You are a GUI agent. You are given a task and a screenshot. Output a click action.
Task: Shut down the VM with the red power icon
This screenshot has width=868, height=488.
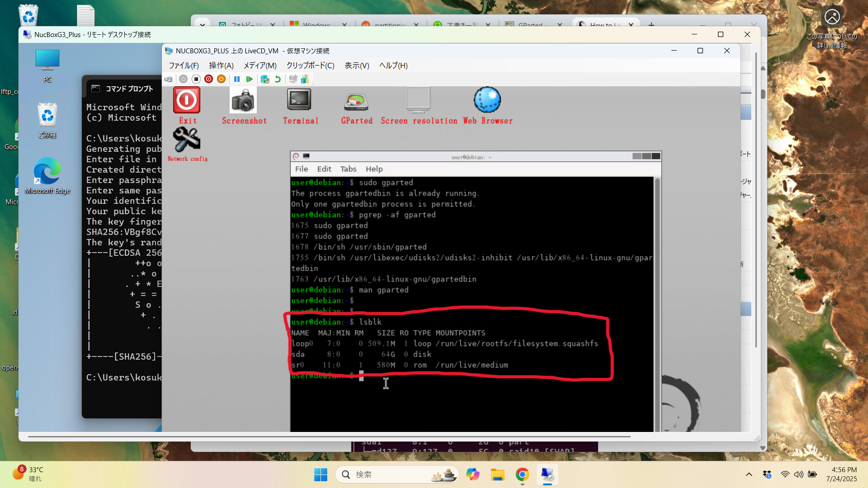(208, 79)
